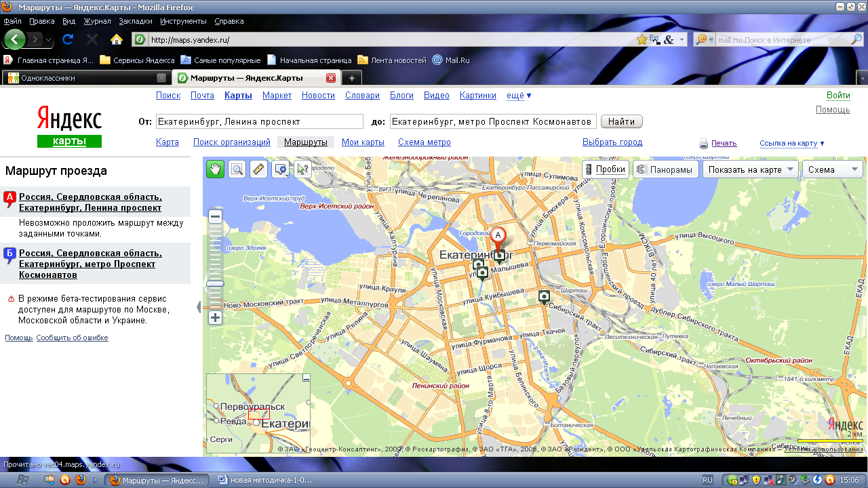Click the printer icon next to Печать
Screen dimensions: 868x488
coord(704,144)
